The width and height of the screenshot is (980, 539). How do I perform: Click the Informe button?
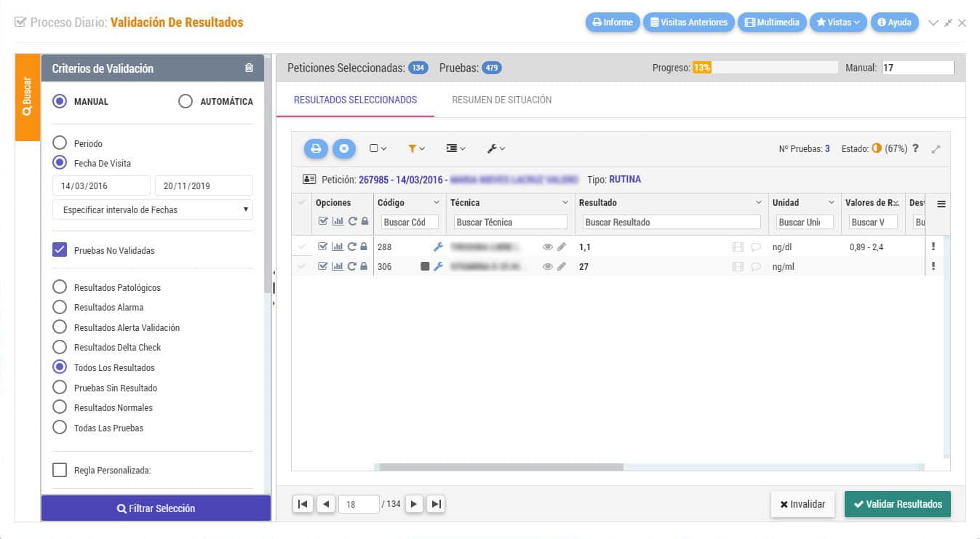tap(613, 23)
